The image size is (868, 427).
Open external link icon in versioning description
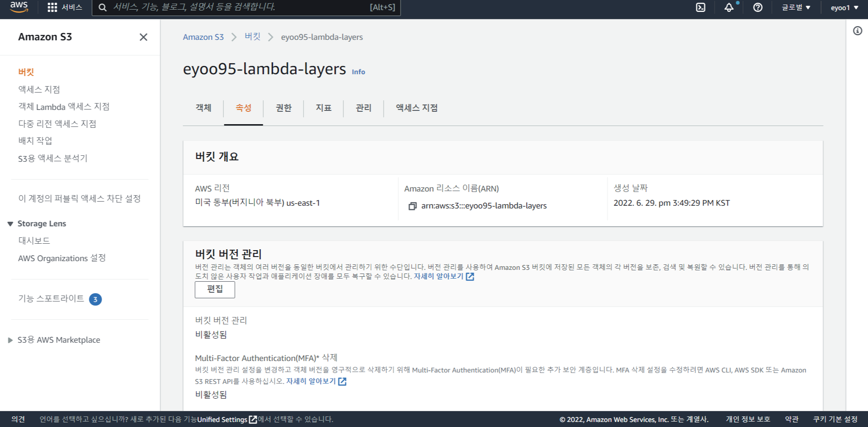tap(470, 277)
